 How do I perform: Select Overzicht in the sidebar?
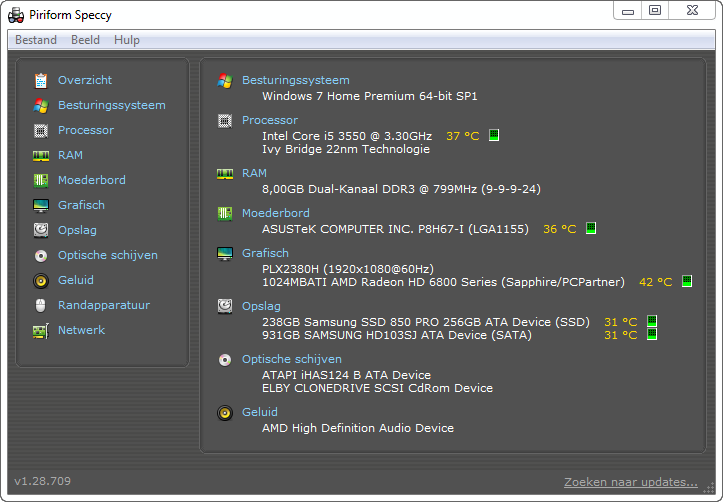click(85, 80)
